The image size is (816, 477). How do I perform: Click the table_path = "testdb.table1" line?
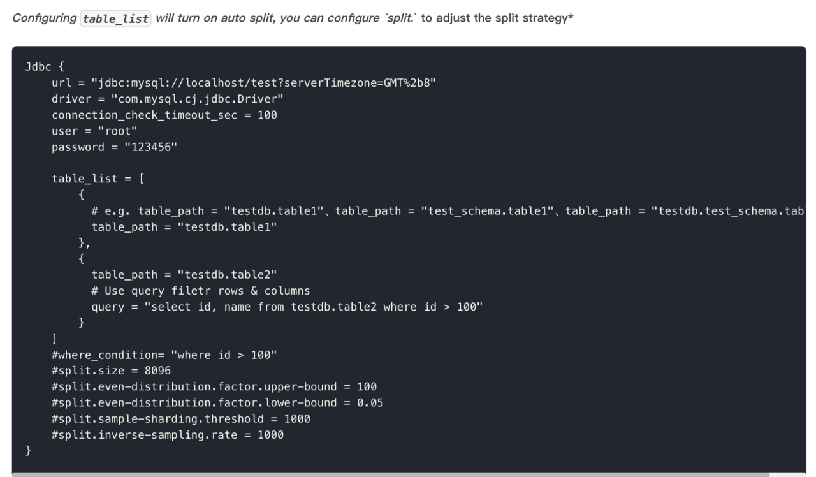pos(184,227)
